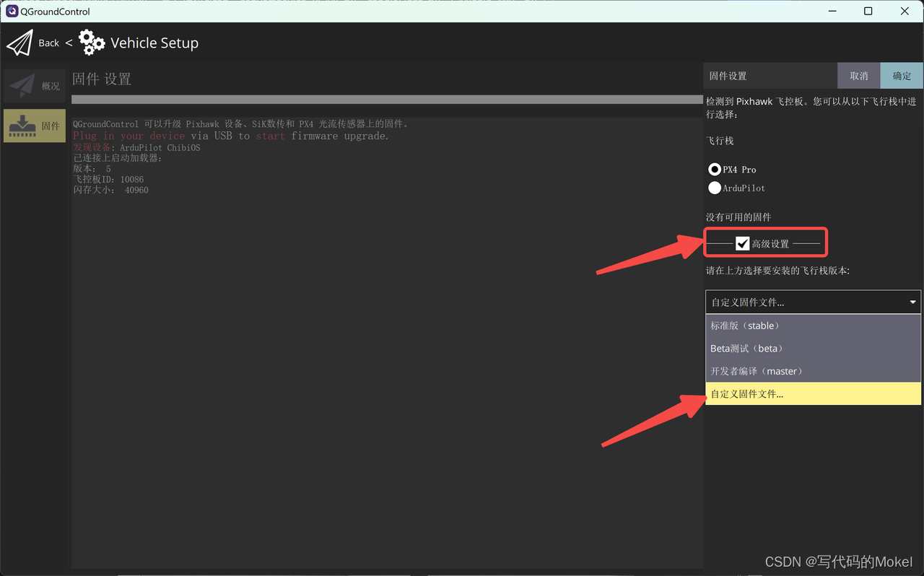Click the 闪存大小: 40960 log line
924x576 pixels.
pos(110,190)
